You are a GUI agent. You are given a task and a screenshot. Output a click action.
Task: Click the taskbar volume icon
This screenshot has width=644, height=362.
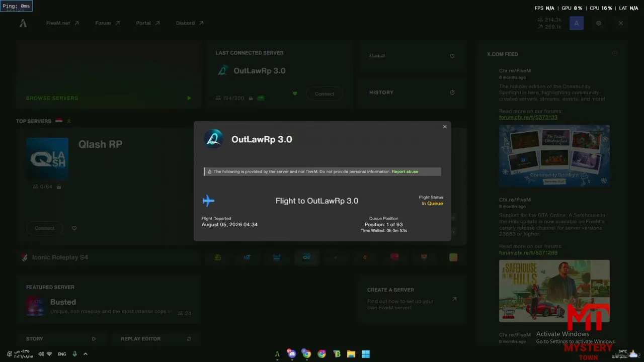41,354
